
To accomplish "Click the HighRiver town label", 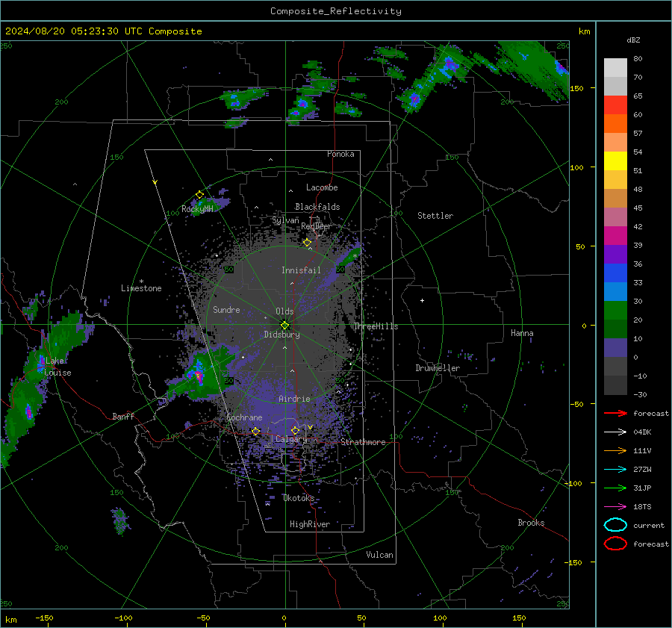I will (310, 524).
